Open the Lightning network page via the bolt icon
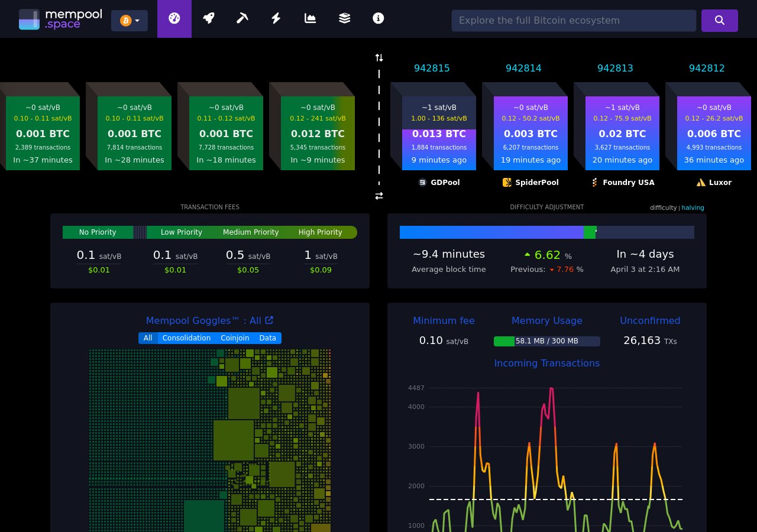The width and height of the screenshot is (757, 532). 276,18
